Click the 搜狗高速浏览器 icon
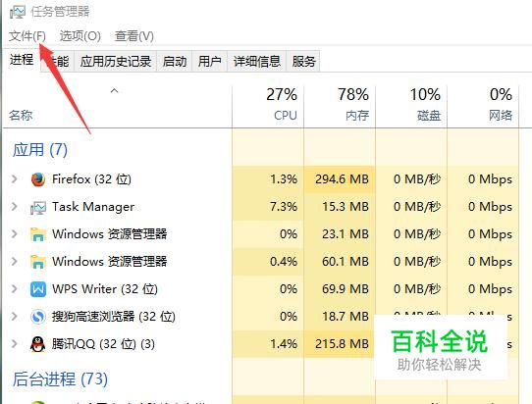This screenshot has width=532, height=404. click(x=38, y=317)
